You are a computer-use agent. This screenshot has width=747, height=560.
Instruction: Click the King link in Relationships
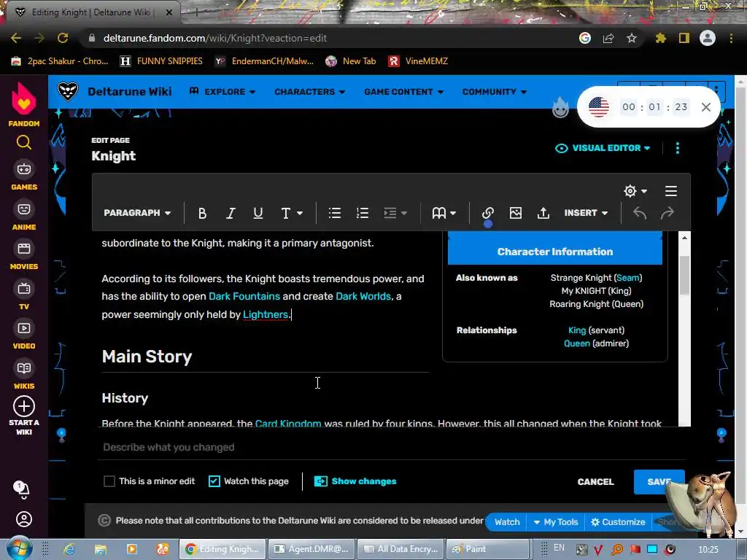click(x=577, y=330)
